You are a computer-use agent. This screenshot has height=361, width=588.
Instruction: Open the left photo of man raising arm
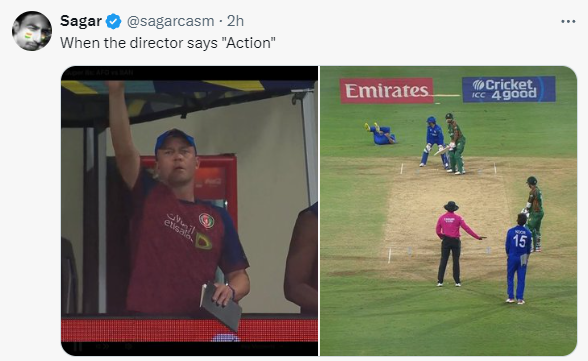[189, 211]
